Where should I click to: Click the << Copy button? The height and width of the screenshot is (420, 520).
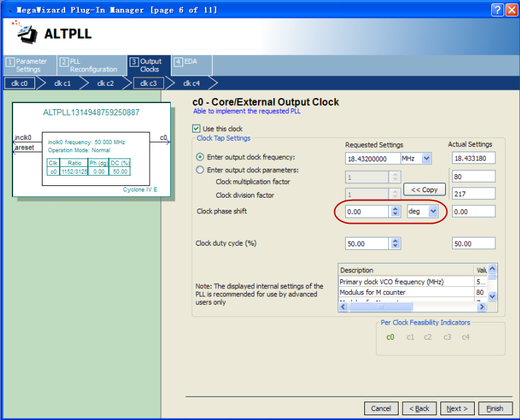point(425,190)
